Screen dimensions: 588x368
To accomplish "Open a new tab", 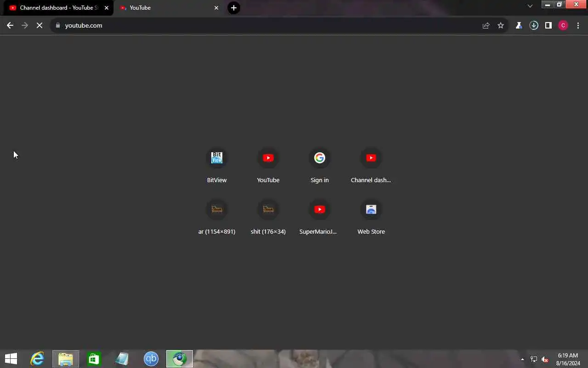I will click(234, 8).
